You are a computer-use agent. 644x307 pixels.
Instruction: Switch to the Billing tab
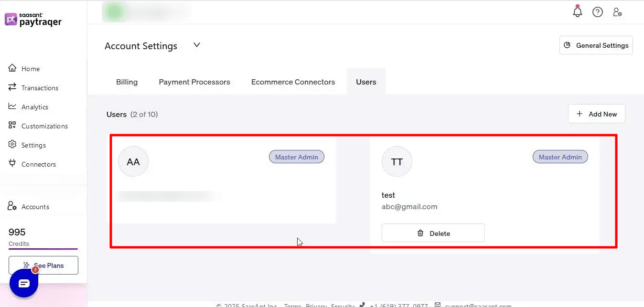coord(127,82)
